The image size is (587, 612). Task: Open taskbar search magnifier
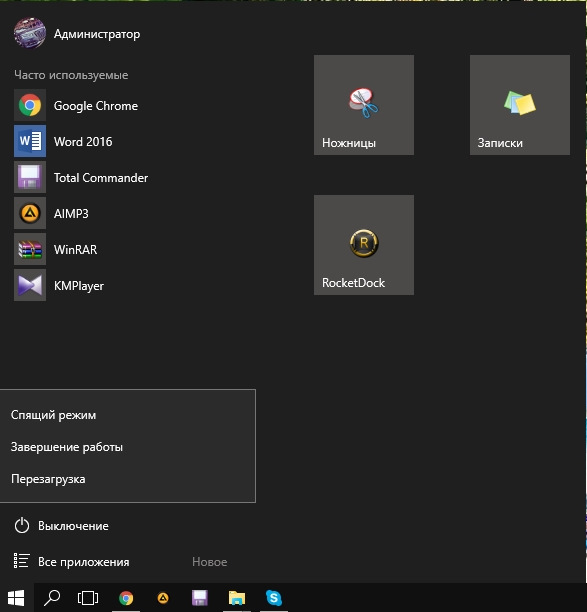point(52,598)
